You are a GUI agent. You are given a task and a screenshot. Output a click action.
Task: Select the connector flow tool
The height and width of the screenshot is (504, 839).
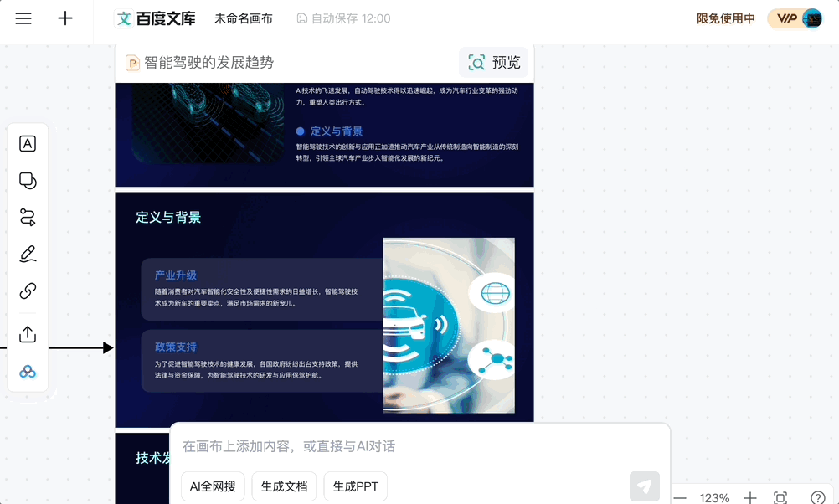click(x=27, y=217)
